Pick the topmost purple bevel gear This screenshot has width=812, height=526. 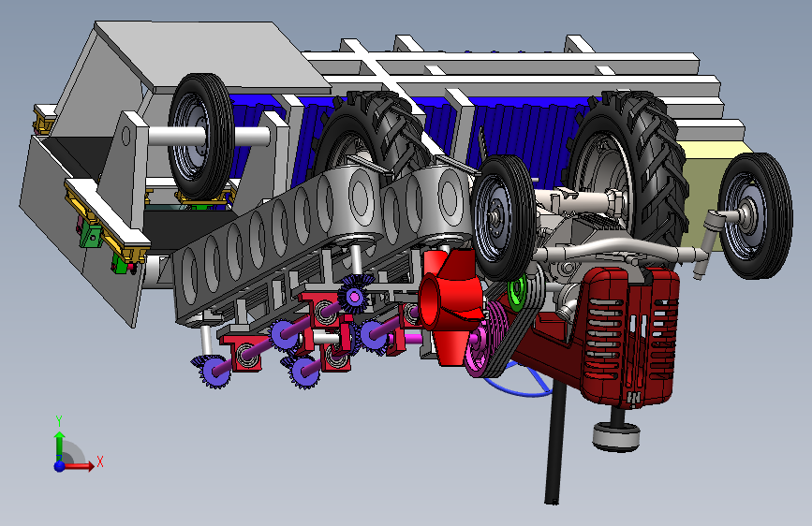(355, 294)
